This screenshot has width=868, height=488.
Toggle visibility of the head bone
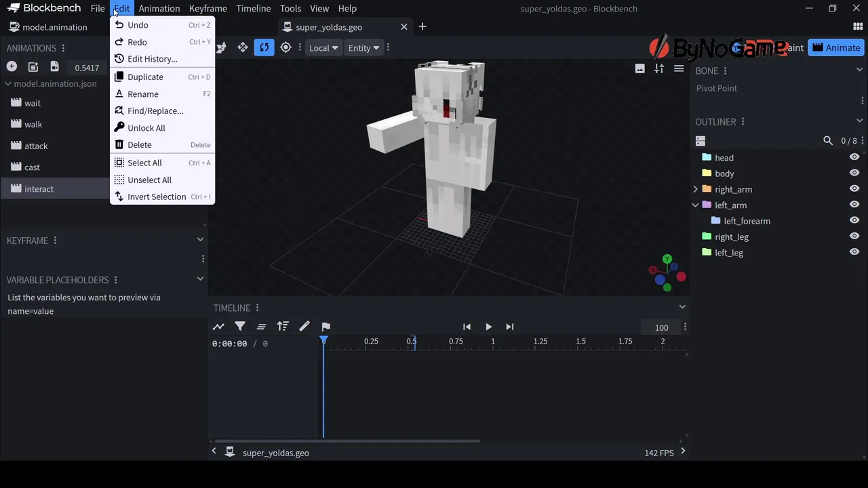(854, 157)
